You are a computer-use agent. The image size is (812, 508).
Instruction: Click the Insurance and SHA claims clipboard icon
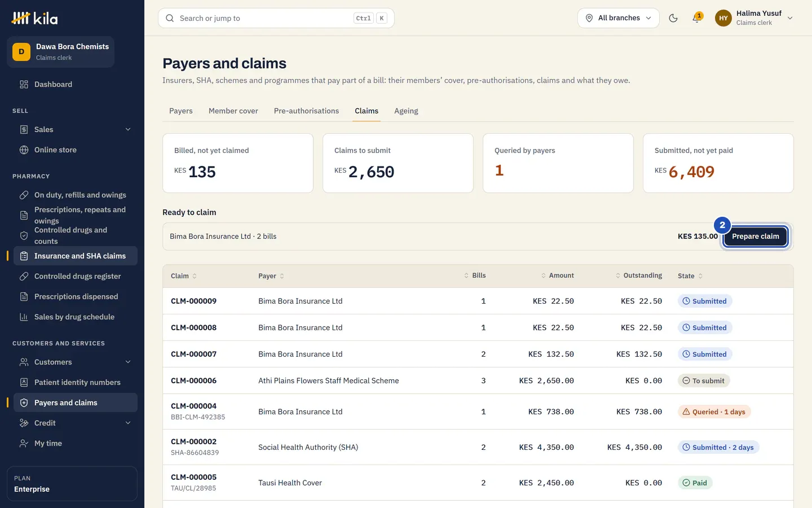[x=24, y=256]
